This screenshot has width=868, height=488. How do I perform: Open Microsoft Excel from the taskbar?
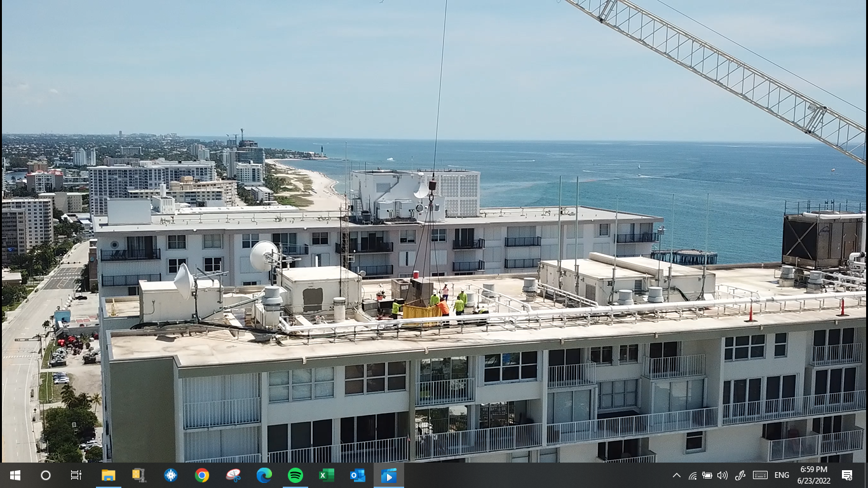point(327,475)
